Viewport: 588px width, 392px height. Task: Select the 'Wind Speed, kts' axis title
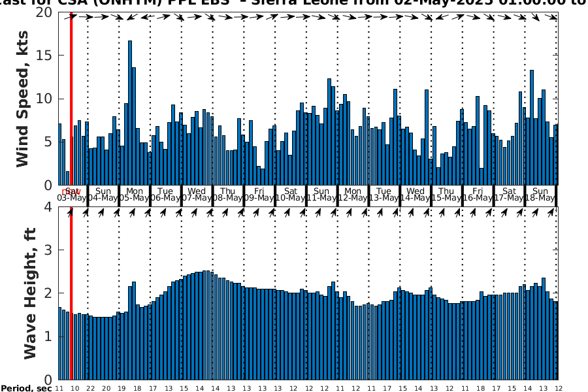22,99
